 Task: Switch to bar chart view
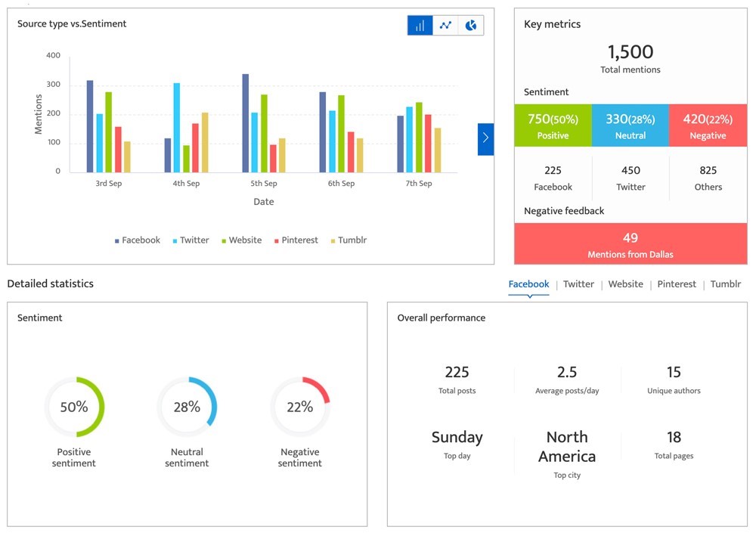[420, 25]
